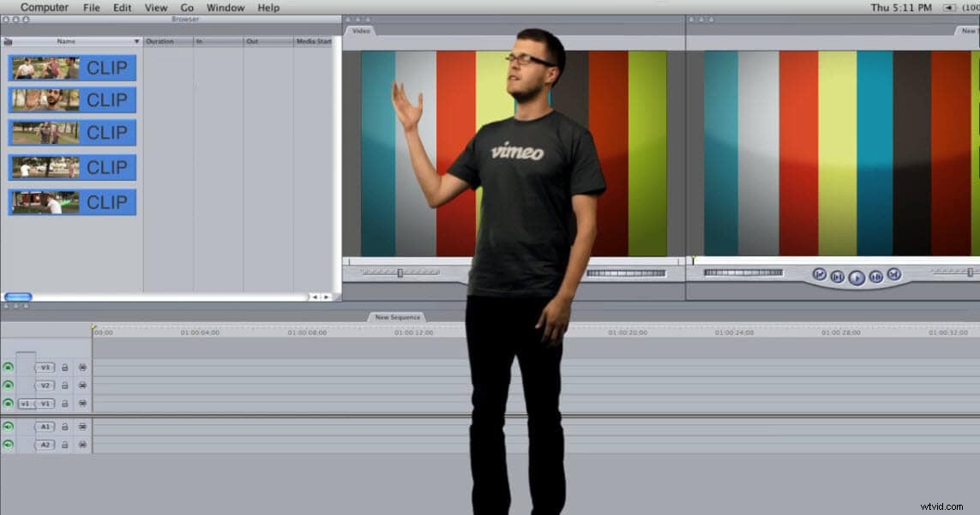Click the play button in the Canvas
Image resolution: width=980 pixels, height=515 pixels.
pos(857,276)
